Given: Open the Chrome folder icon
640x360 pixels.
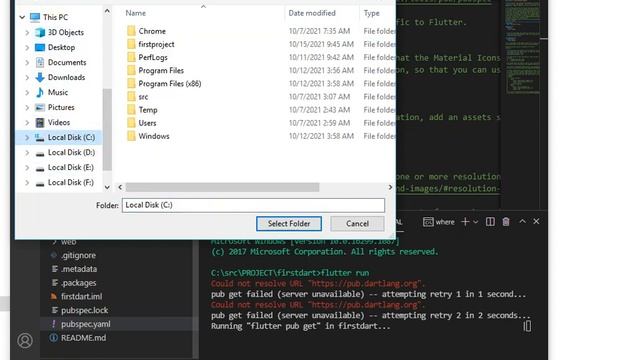Looking at the screenshot, I should (131, 31).
